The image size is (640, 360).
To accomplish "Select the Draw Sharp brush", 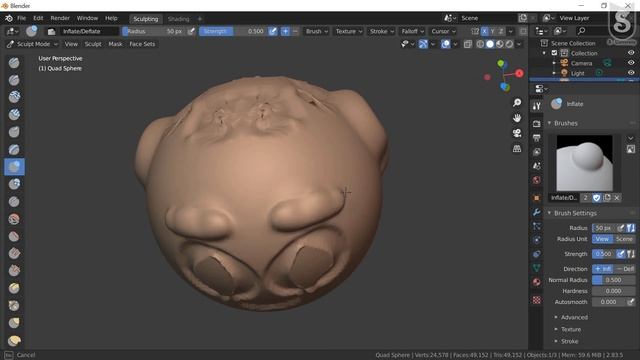I will coord(14,80).
